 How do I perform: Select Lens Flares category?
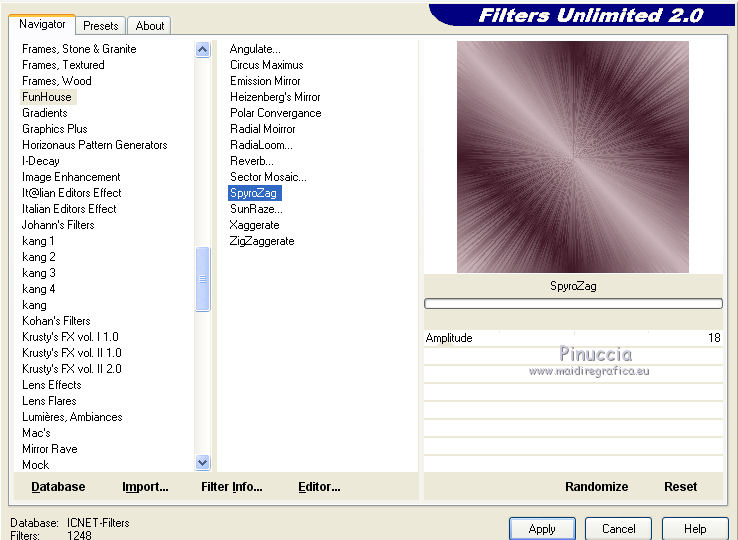pos(49,401)
